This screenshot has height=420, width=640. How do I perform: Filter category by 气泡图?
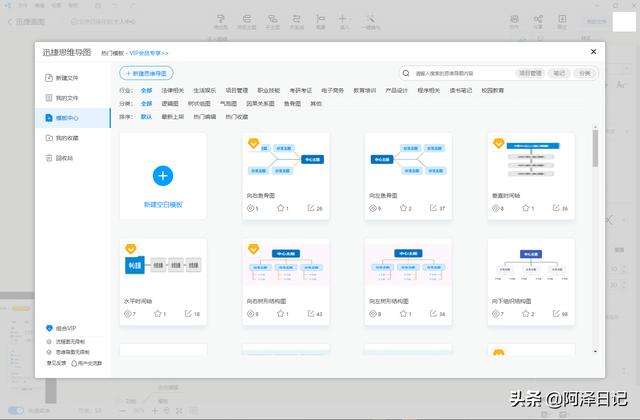pos(228,104)
